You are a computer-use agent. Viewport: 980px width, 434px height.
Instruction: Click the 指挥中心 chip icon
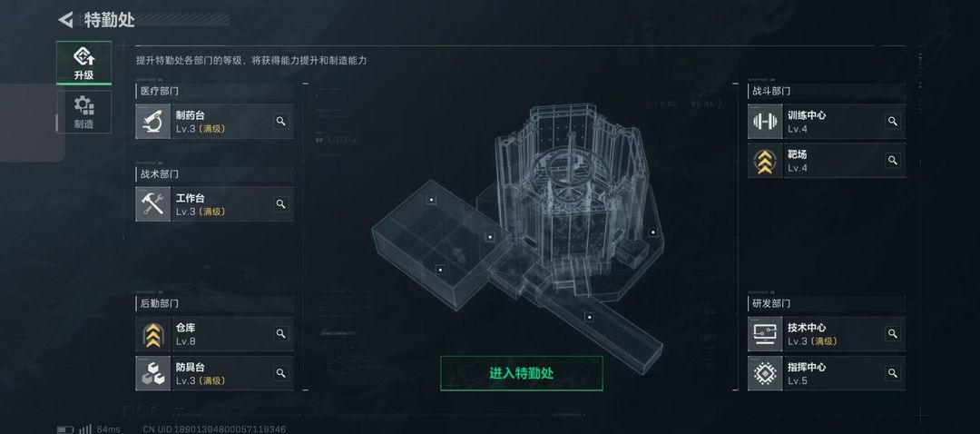tap(765, 373)
